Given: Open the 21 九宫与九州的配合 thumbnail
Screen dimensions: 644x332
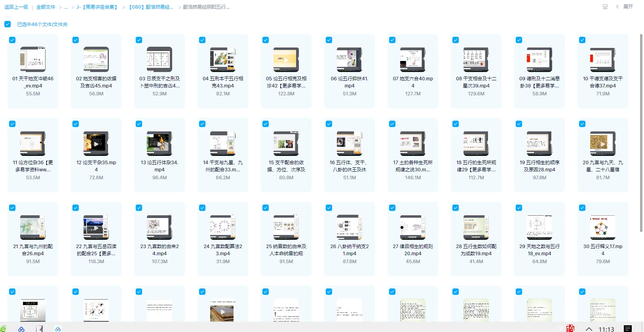Looking at the screenshot, I should point(33,227).
